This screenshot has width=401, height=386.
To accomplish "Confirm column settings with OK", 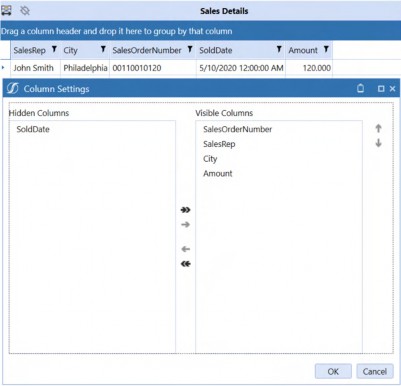I will (x=333, y=371).
